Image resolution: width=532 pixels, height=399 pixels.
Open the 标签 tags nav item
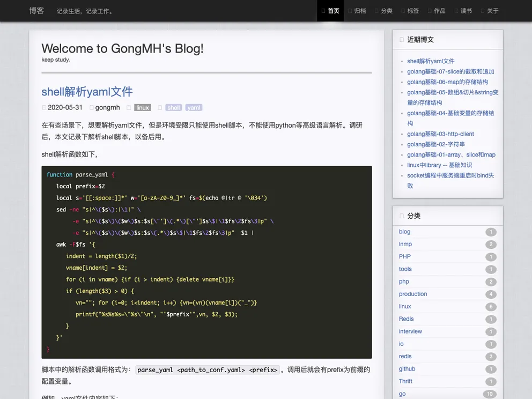(411, 11)
